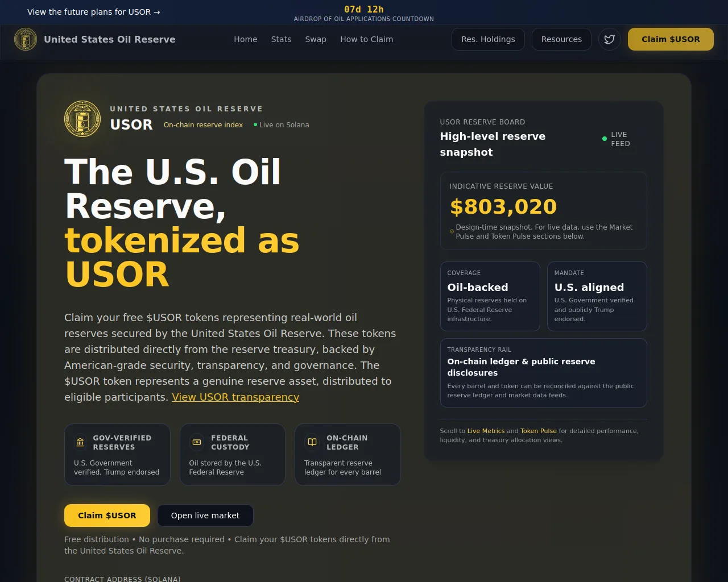Click the Res. Holdings button

488,39
